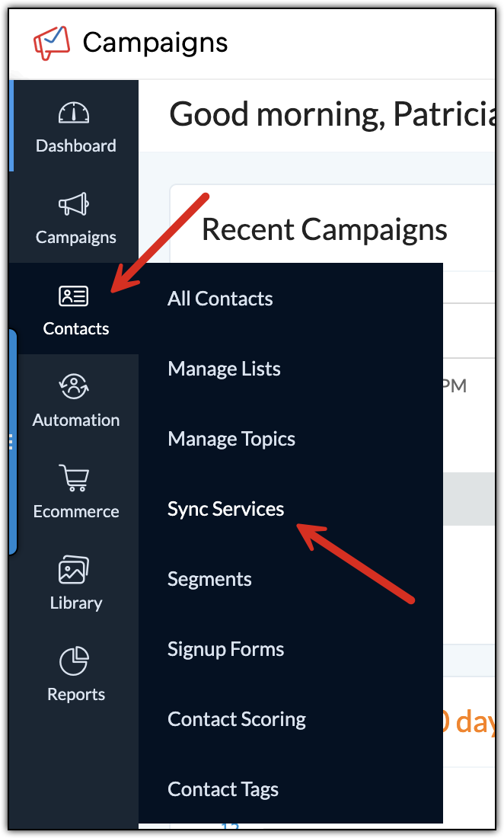Open Contact Tags
The height and width of the screenshot is (838, 504).
[223, 788]
